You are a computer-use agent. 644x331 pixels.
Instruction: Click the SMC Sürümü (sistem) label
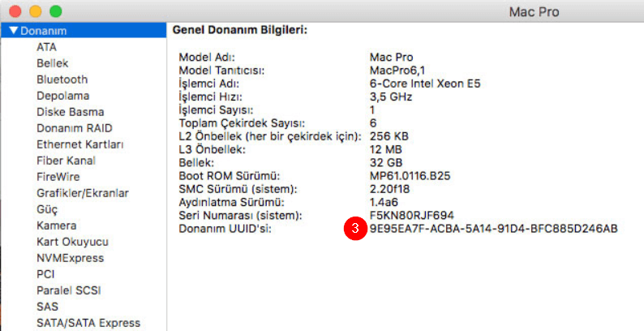[x=238, y=189]
